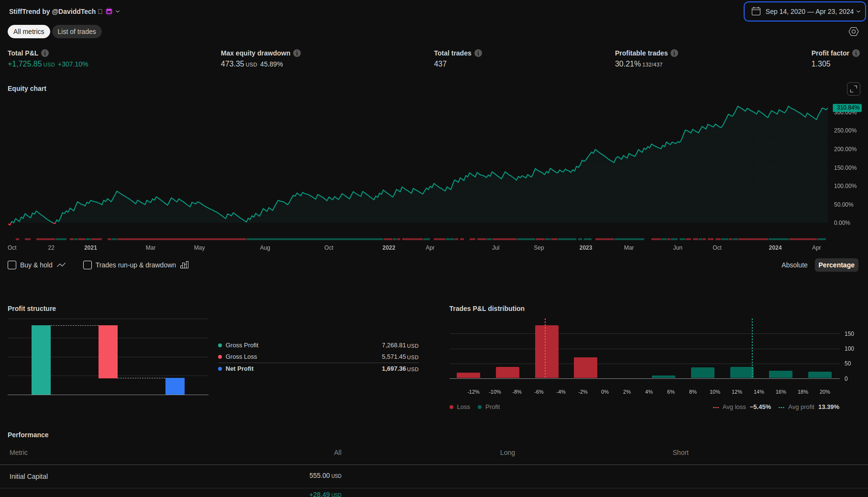
Task: Click the info icon beside Max equity drawdown
Action: click(x=297, y=53)
